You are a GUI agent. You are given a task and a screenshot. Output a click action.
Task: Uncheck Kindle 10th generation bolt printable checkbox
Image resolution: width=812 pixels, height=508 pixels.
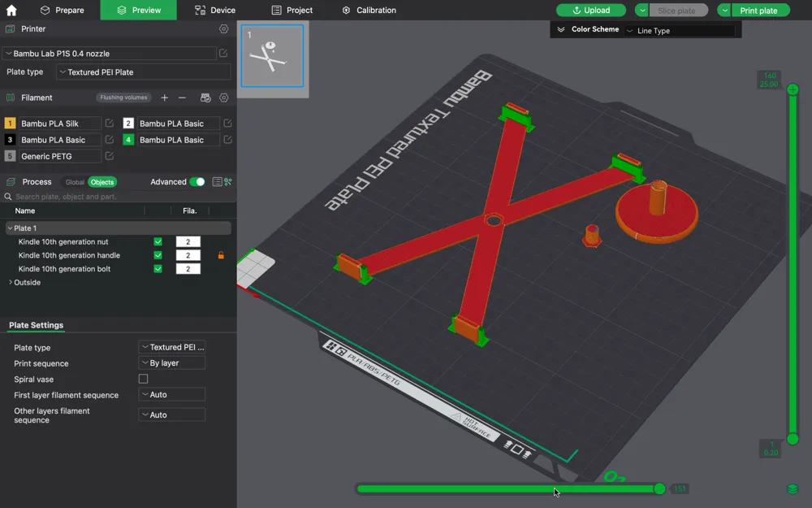158,268
